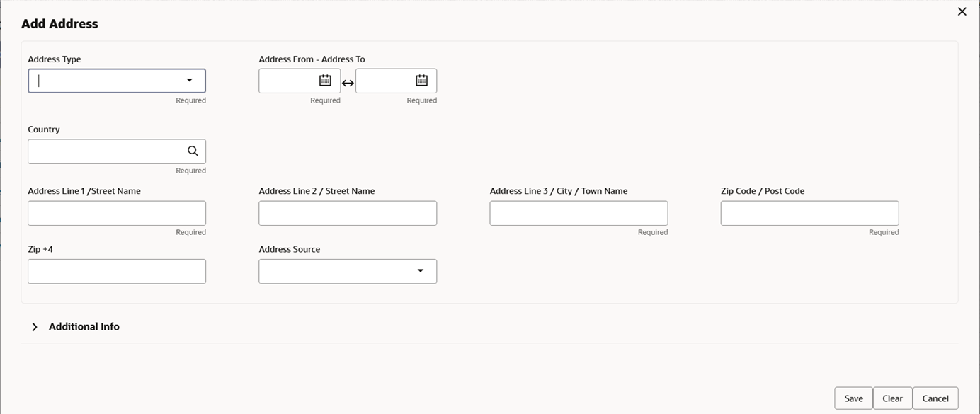Click the Additional Info heading text
The width and height of the screenshot is (980, 414).
84,327
